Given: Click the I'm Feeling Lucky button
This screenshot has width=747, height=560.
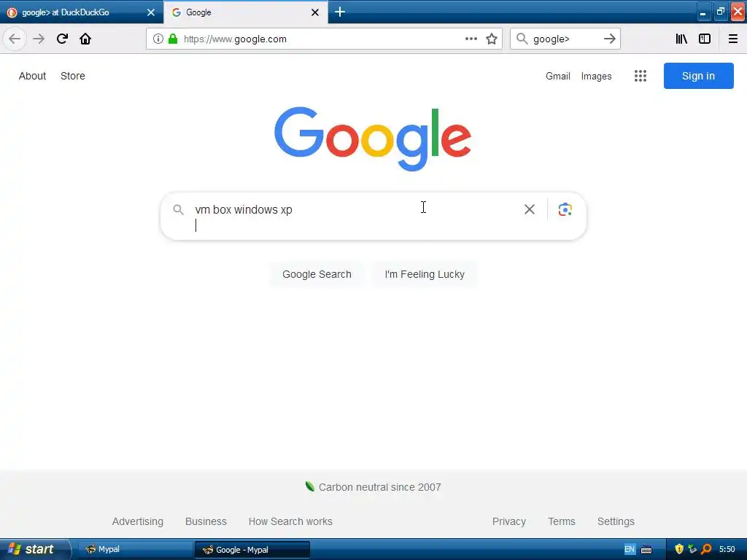Looking at the screenshot, I should (x=425, y=274).
